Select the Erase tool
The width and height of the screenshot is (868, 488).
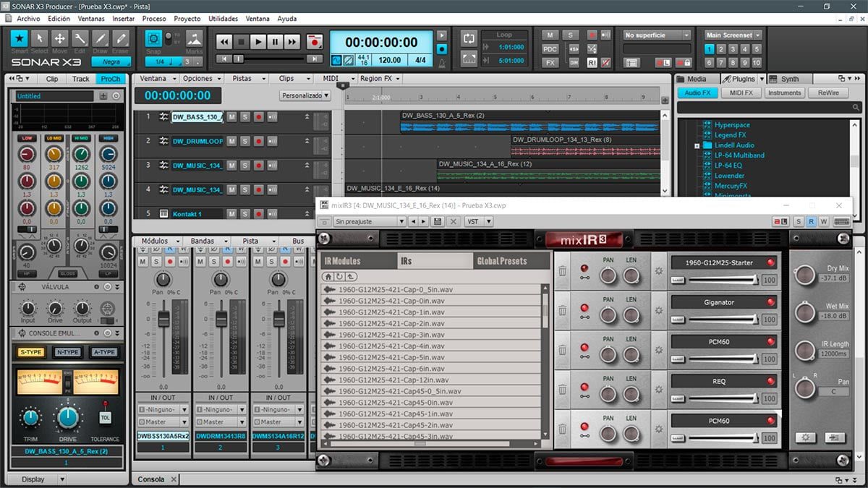pyautogui.click(x=121, y=38)
